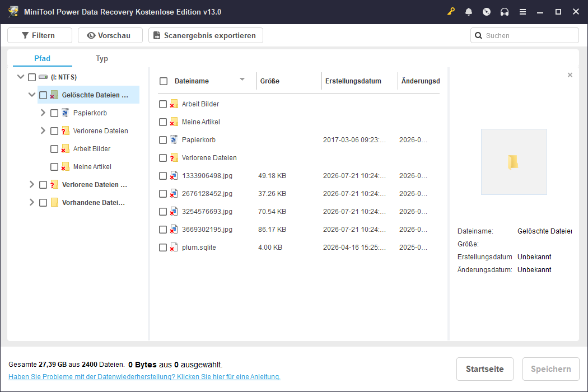
Task: Sort by the Änderungsdatum column header
Action: [x=420, y=81]
